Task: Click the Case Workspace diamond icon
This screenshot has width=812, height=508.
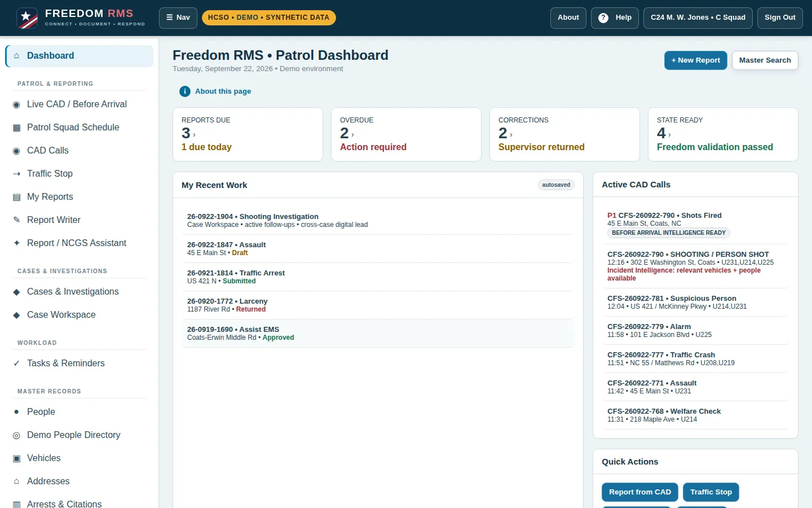Action: (16, 315)
